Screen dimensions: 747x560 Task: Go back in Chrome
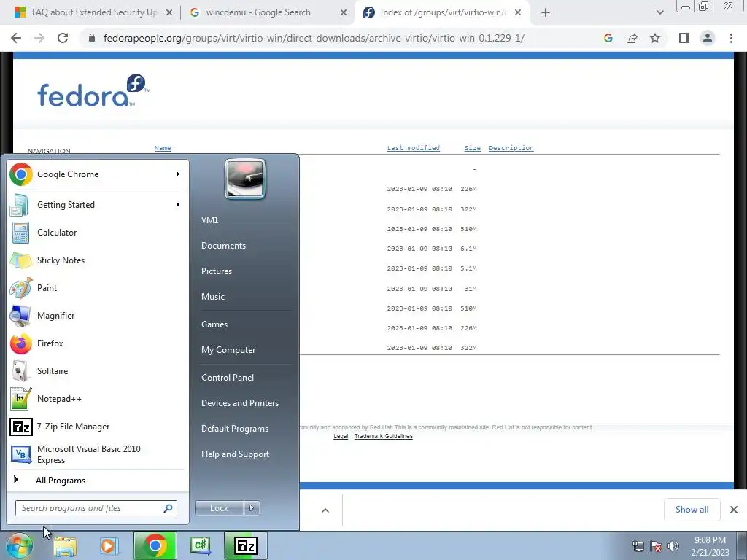16,38
